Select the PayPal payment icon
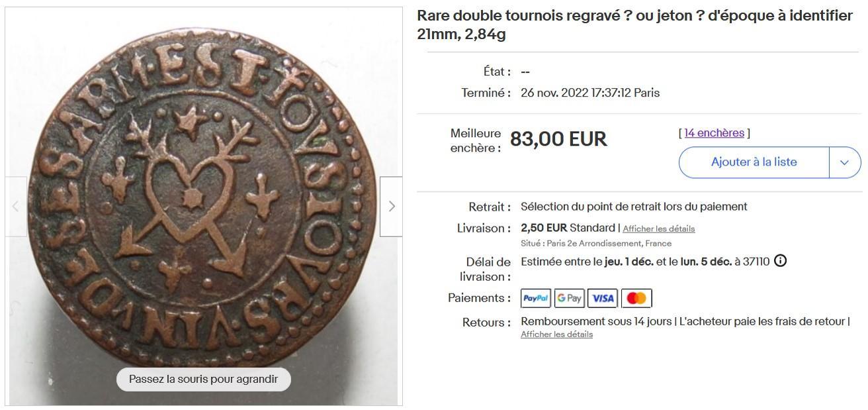 pos(536,299)
